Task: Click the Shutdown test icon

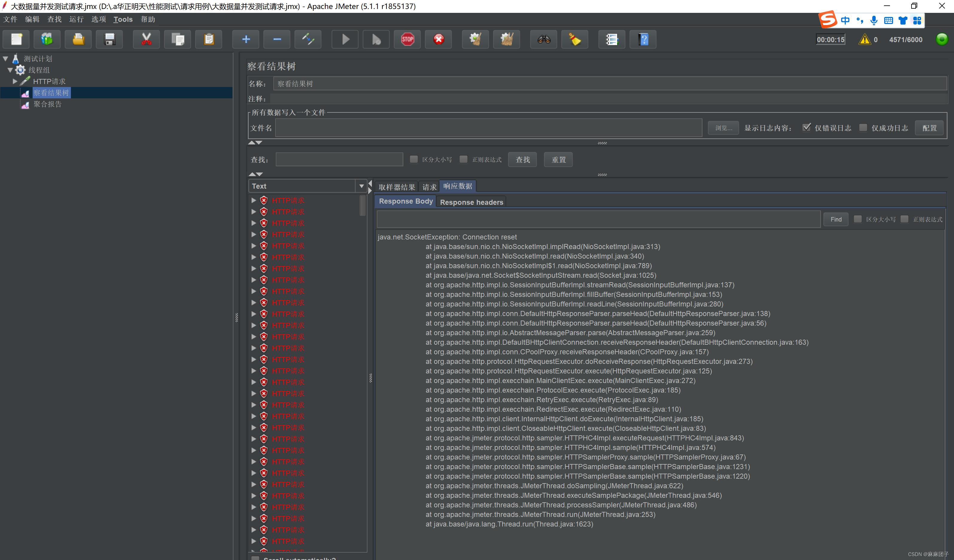Action: (x=438, y=39)
